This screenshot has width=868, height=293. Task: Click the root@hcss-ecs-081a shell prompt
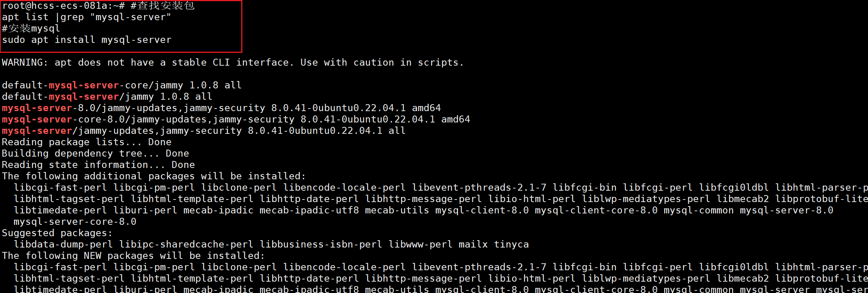(x=63, y=6)
